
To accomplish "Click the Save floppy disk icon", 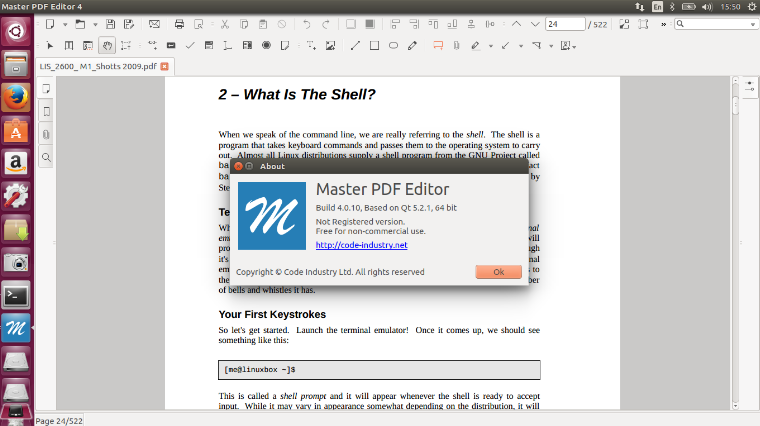I will [111, 24].
